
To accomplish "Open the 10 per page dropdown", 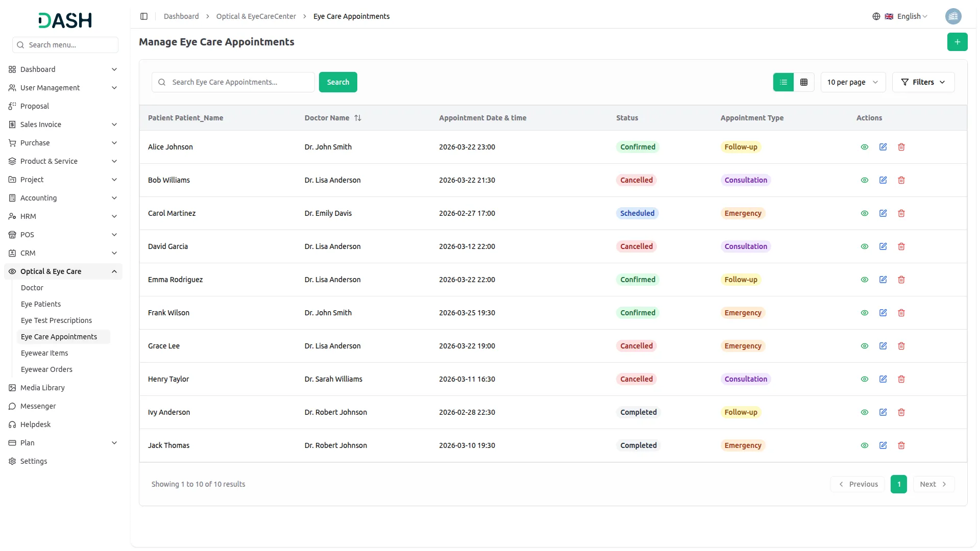I will pyautogui.click(x=852, y=82).
